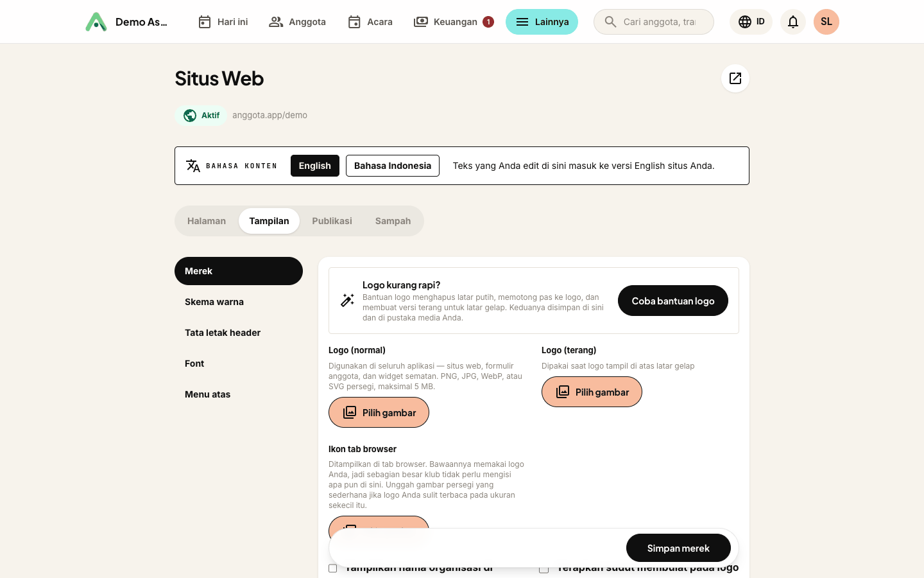This screenshot has height=578, width=924.
Task: Enable rounded corners on logo checkbox
Action: click(543, 568)
